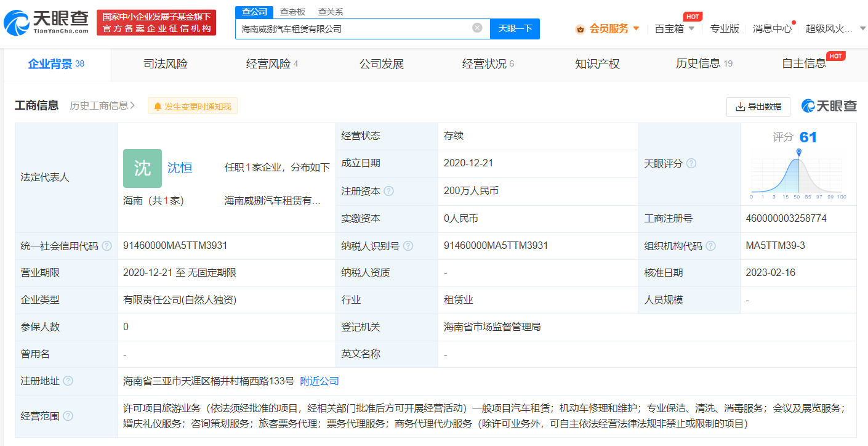
Task: Enable change notifications via 发生变更时通知我
Action: pos(193,106)
